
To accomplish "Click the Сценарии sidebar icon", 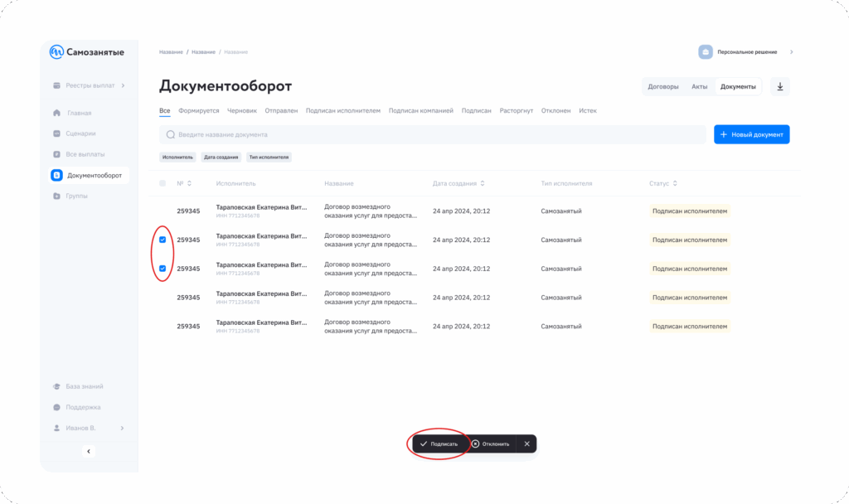I will click(56, 133).
